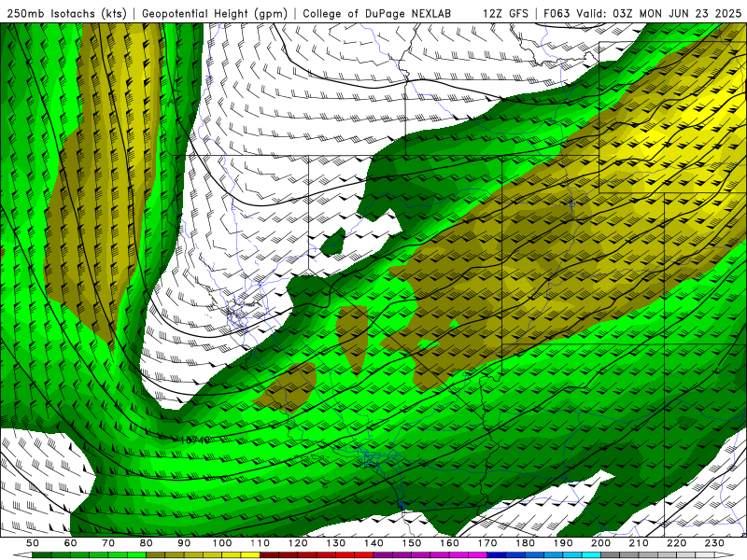Click the colorbar label "190"
The height and width of the screenshot is (560, 747).
(x=563, y=543)
